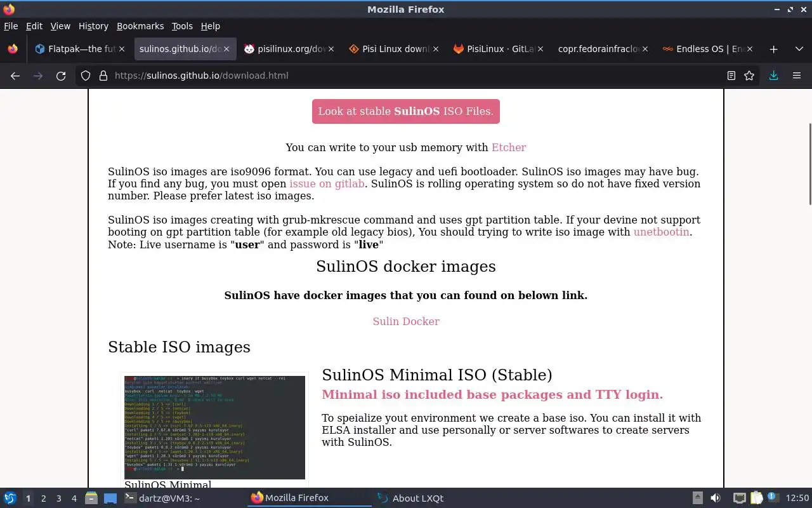This screenshot has width=812, height=508.
Task: Click 'Look at stable SulinOS ISO Files' button
Action: pyautogui.click(x=406, y=111)
